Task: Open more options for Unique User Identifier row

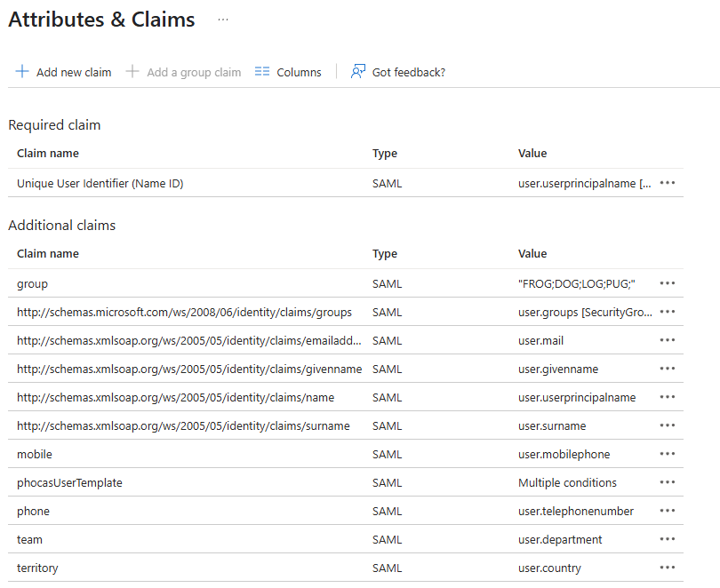Action: coord(668,183)
